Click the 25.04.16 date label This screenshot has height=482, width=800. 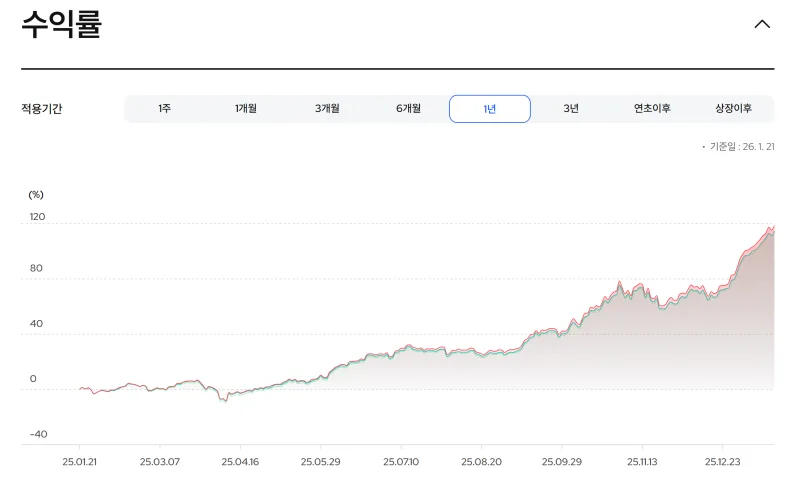[x=240, y=462]
